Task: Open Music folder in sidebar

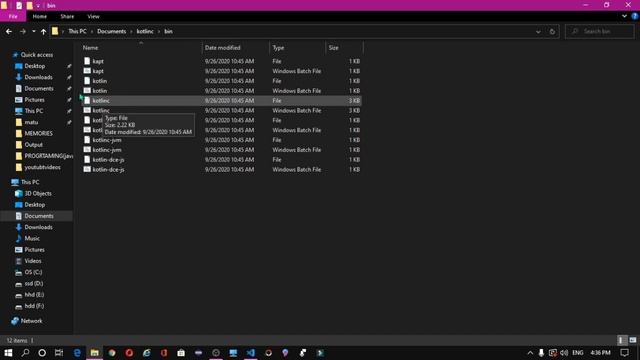Action: 32,238
